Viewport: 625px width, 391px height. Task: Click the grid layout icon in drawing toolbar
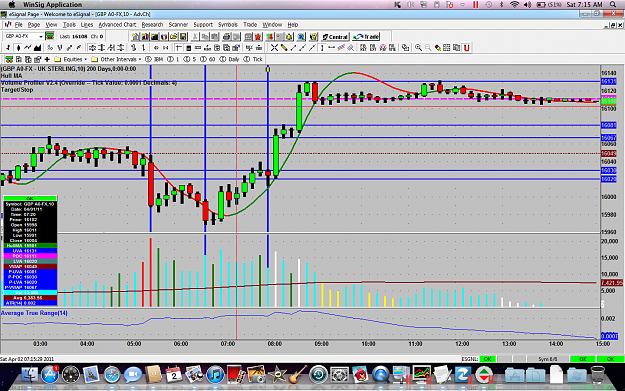click(446, 48)
